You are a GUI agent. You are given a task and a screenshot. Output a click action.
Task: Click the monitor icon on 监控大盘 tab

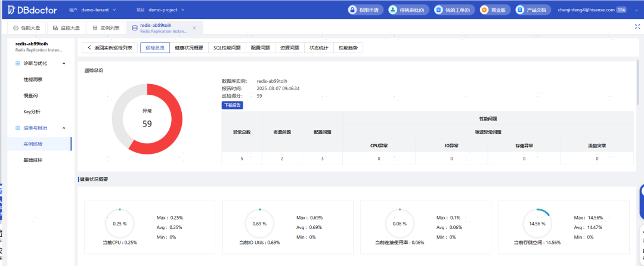55,28
